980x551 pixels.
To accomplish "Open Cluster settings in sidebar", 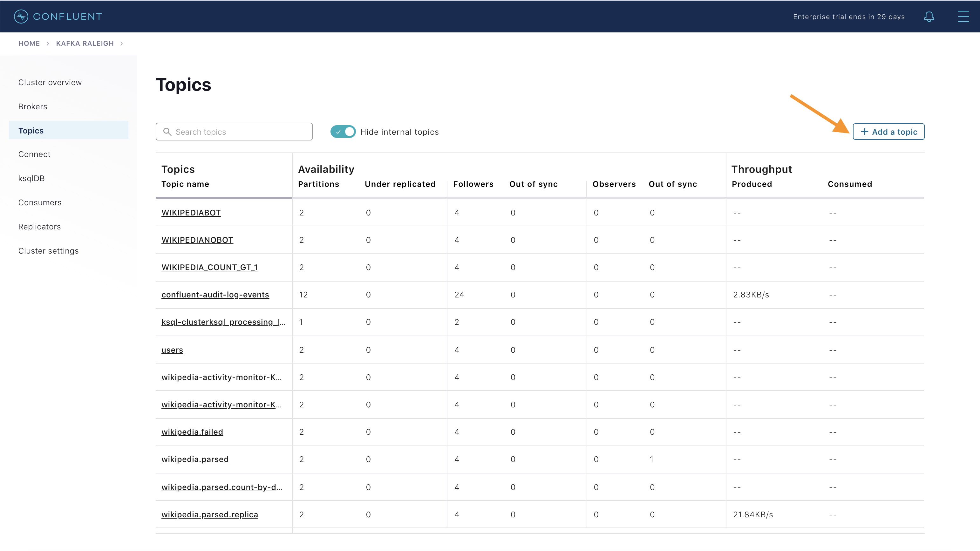I will tap(48, 251).
